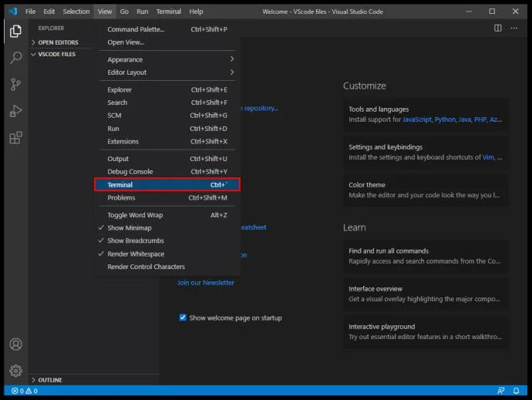Image resolution: width=532 pixels, height=400 pixels.
Task: Click the Settings and keybindings heading
Action: pyautogui.click(x=386, y=147)
